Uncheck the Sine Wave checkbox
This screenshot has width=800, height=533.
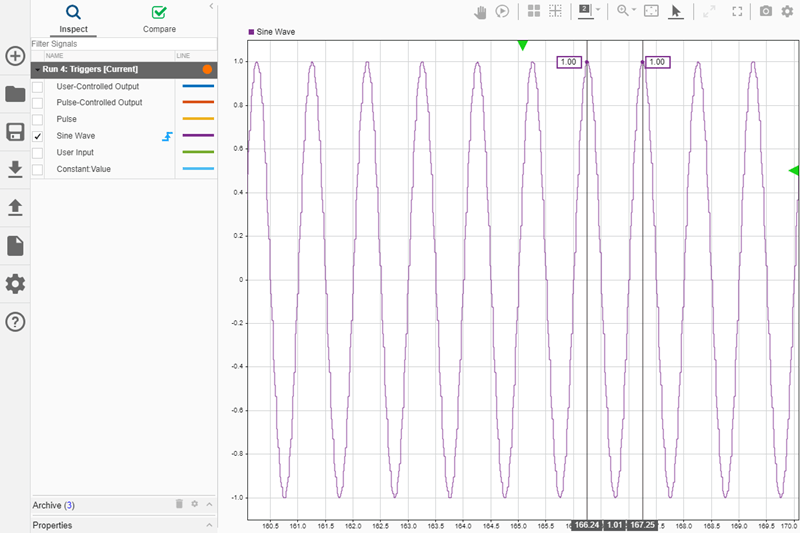click(x=37, y=136)
